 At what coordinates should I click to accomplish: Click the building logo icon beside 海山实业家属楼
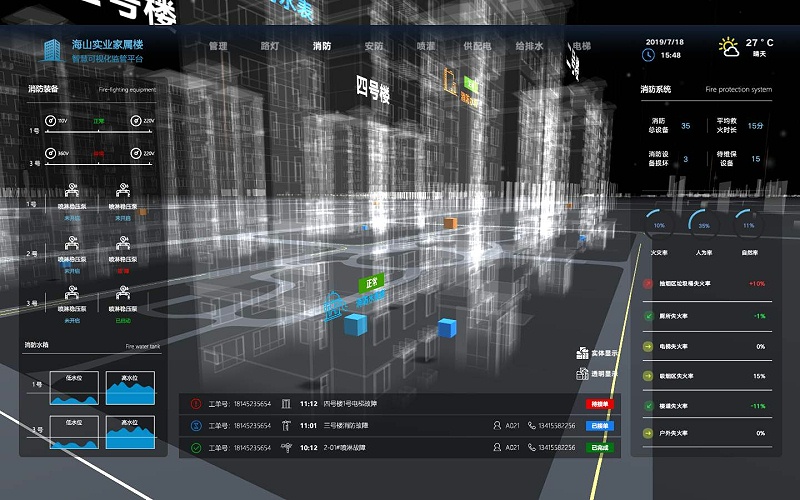[x=51, y=49]
